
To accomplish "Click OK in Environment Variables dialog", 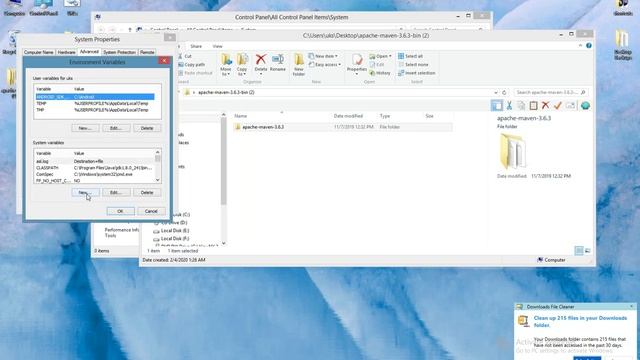I will [120, 211].
